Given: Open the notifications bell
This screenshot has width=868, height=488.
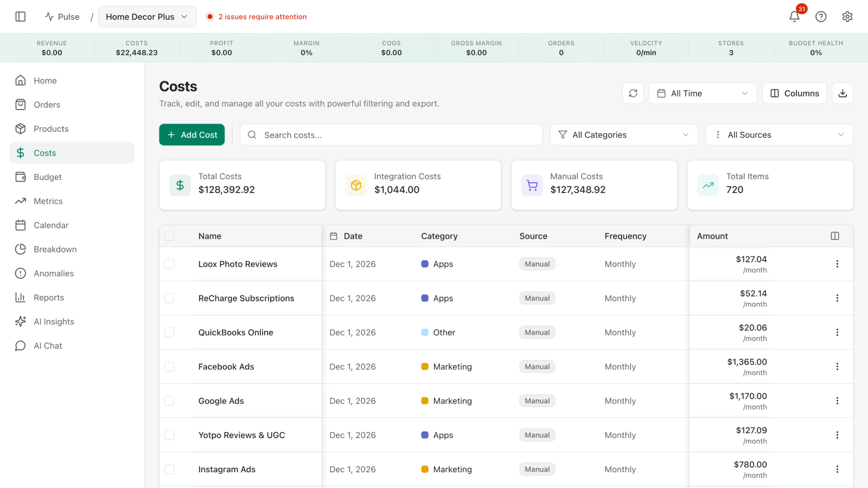Looking at the screenshot, I should click(x=794, y=17).
